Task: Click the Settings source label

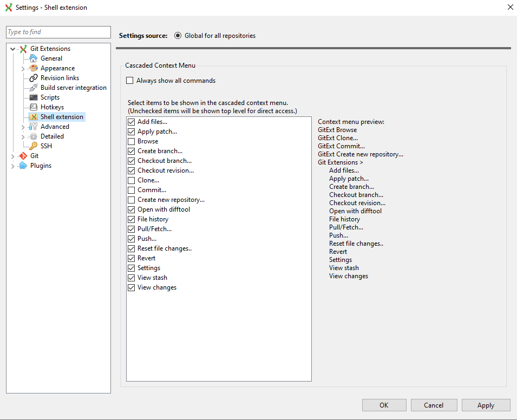Action: click(x=143, y=36)
